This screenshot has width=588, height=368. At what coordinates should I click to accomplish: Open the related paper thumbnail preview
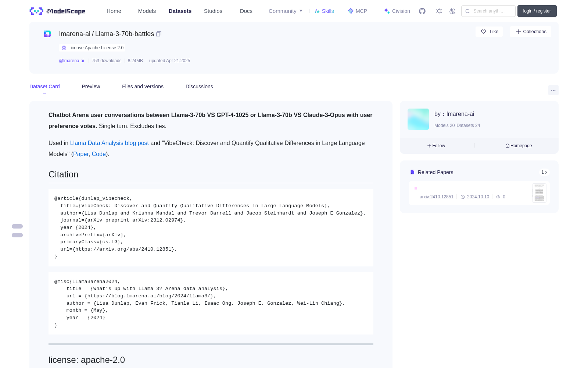(539, 193)
